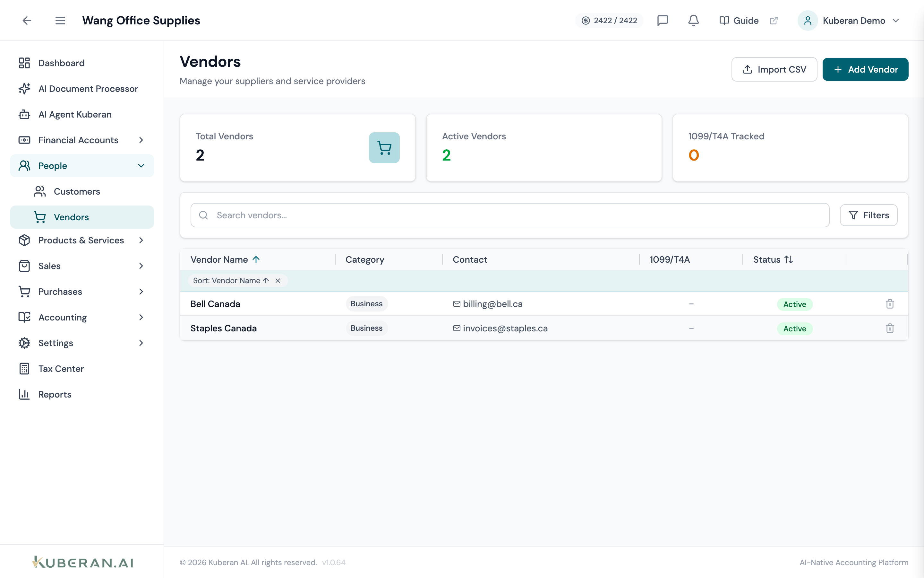
Task: Delete the Bell Canada vendor row
Action: (x=890, y=304)
